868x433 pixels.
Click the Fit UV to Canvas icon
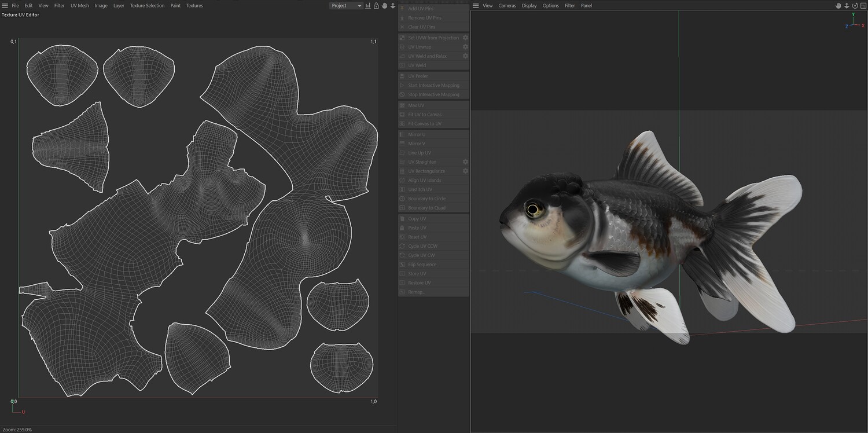[402, 115]
